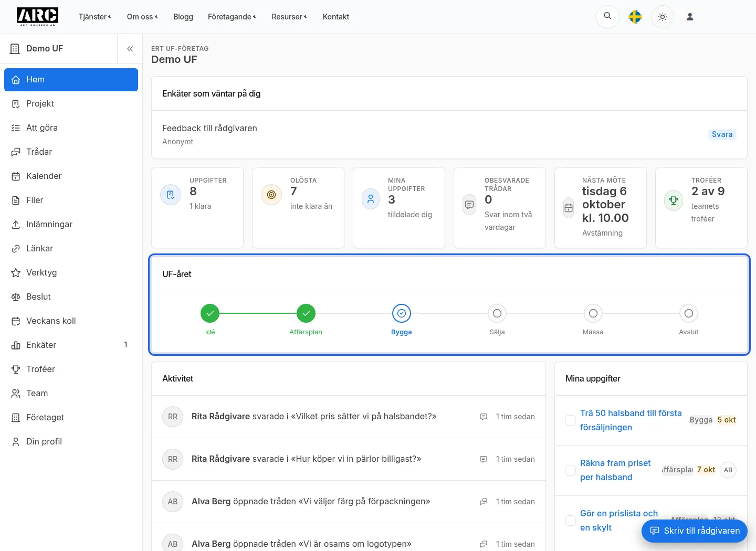Click the Verktyg star icon
Screen dimensions: 756x551
click(x=16, y=273)
